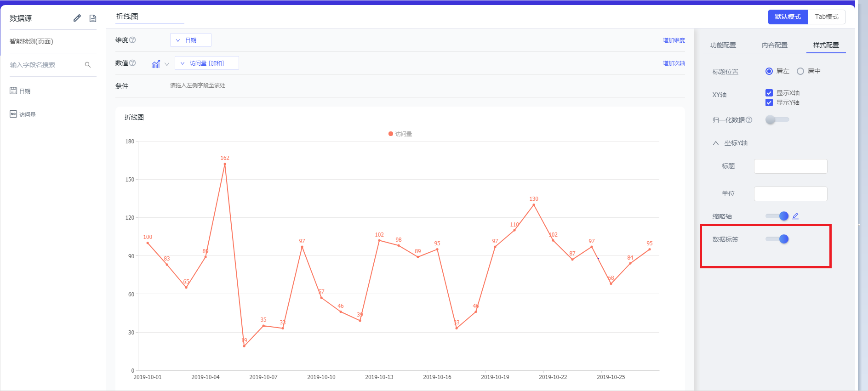
Task: Switch to the 内容配置 tab
Action: (774, 45)
